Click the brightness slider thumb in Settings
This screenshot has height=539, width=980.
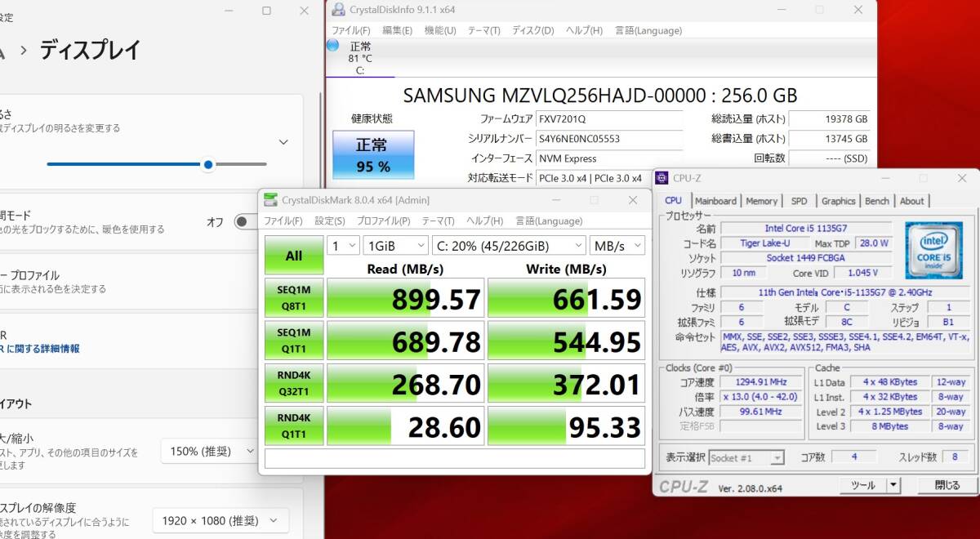click(x=208, y=164)
